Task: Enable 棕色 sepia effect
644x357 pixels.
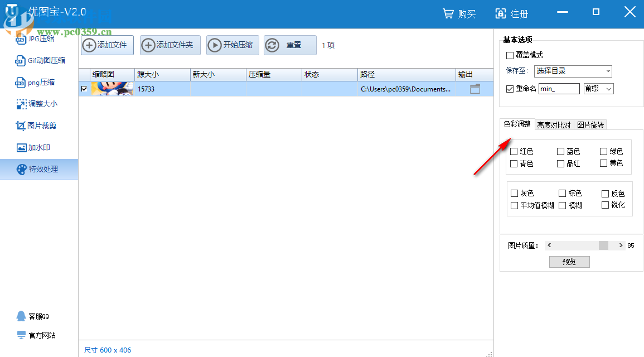Action: (562, 193)
